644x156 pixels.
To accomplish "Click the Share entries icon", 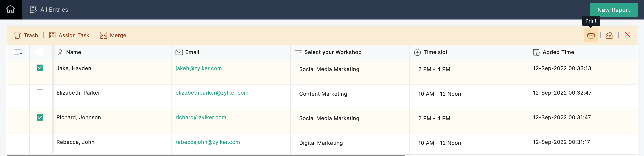I will (609, 35).
